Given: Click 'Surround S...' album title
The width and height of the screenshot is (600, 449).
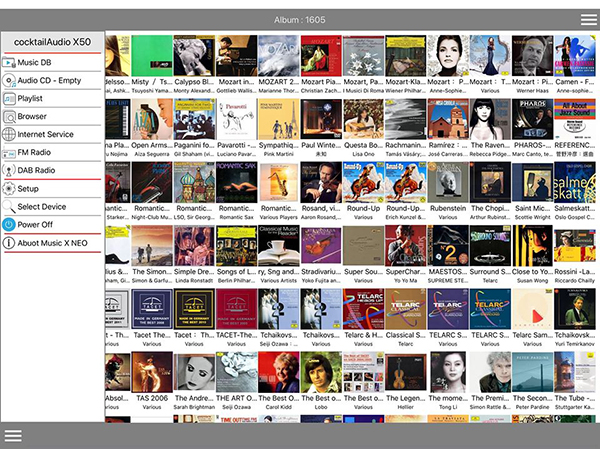Looking at the screenshot, I should point(490,272).
